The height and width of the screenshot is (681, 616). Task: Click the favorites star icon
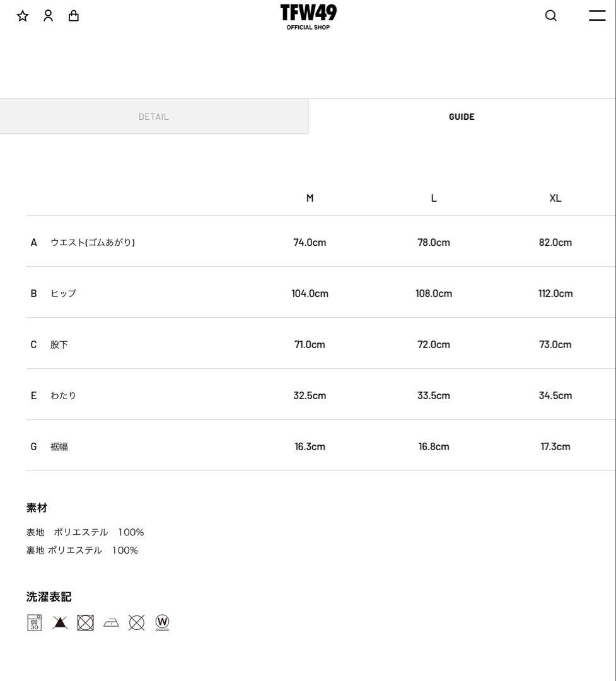point(23,16)
